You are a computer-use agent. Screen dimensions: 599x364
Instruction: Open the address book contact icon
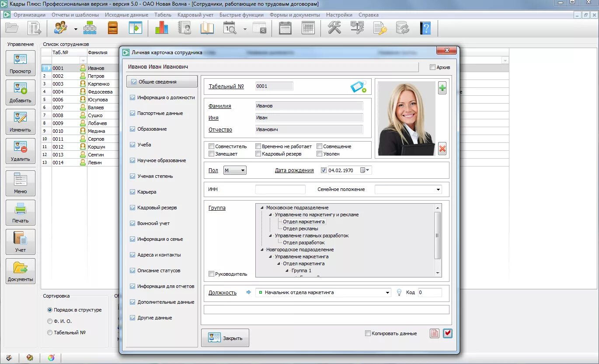(x=185, y=28)
